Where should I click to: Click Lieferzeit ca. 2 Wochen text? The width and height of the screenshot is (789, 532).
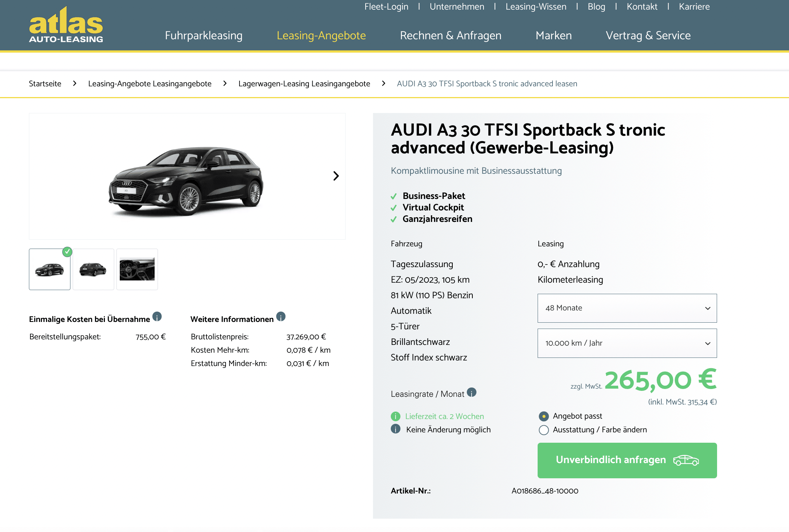coord(444,416)
